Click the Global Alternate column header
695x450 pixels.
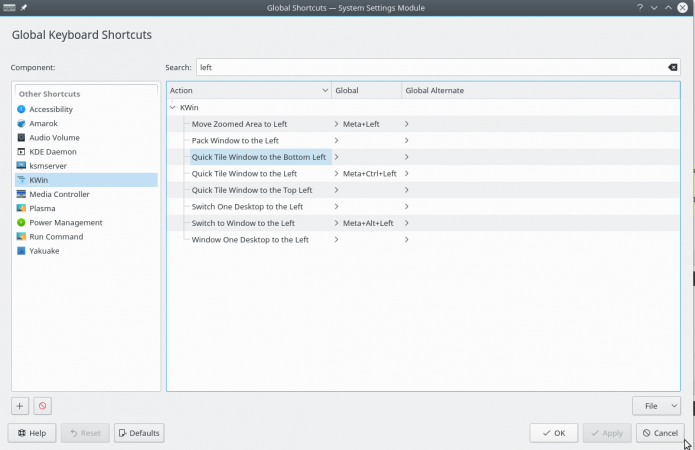(x=541, y=90)
